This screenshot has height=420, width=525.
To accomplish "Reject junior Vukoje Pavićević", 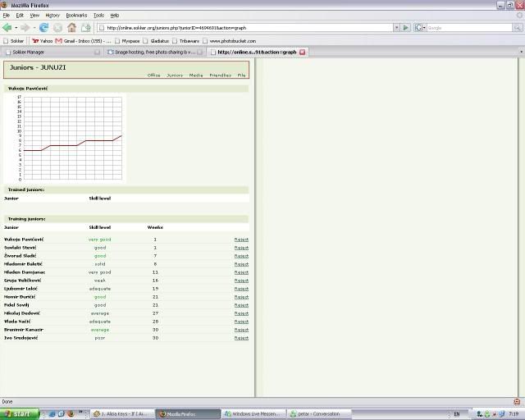I will tap(240, 239).
